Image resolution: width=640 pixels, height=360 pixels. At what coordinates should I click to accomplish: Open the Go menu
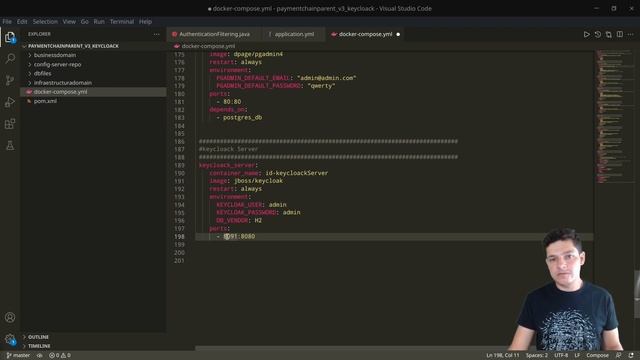[x=84, y=22]
